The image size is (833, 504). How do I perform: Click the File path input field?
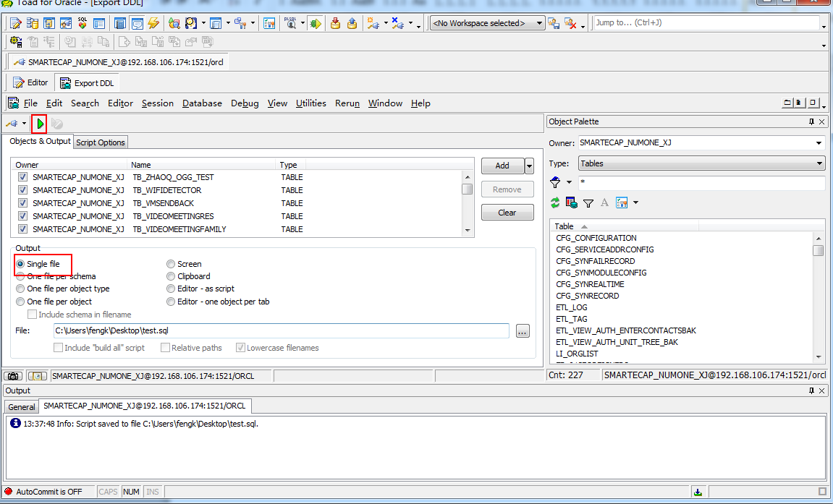281,331
